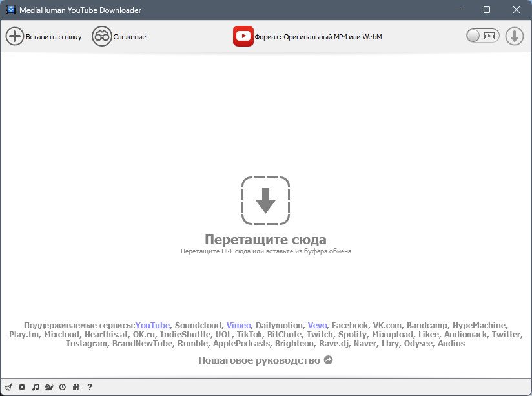
Task: Click the Odysee service name
Action: (418, 344)
